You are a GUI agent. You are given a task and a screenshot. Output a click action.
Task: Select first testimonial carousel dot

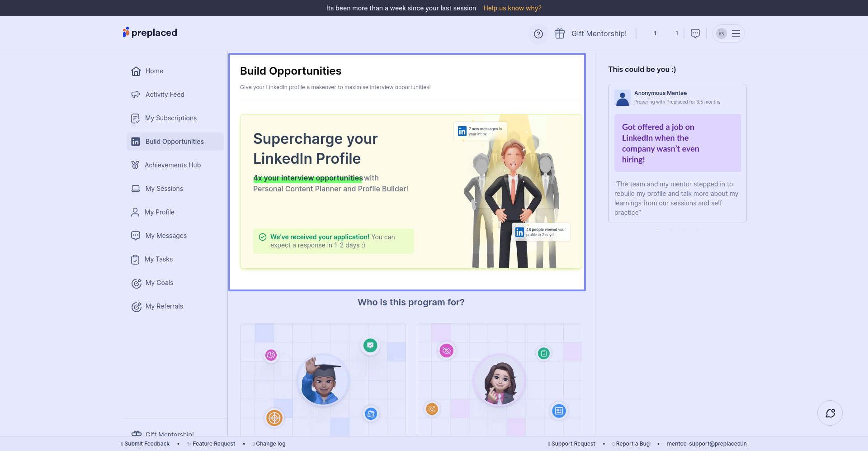pos(657,230)
